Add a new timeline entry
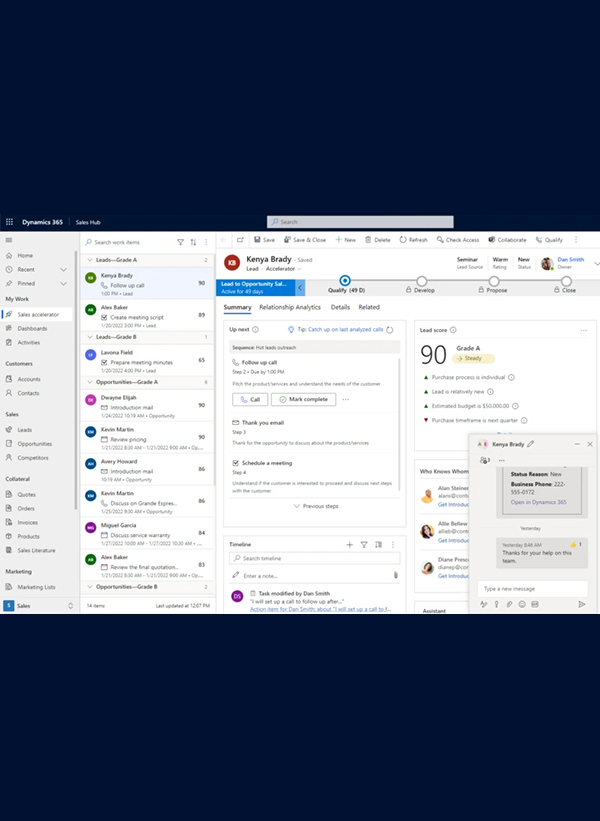The width and height of the screenshot is (600, 821). point(349,545)
